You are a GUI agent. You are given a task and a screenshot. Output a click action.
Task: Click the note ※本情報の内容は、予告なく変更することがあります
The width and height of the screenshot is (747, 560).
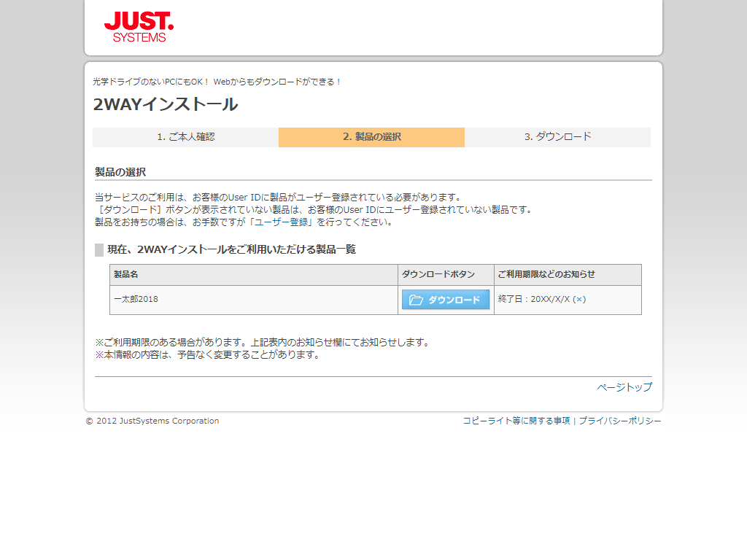[x=208, y=355]
